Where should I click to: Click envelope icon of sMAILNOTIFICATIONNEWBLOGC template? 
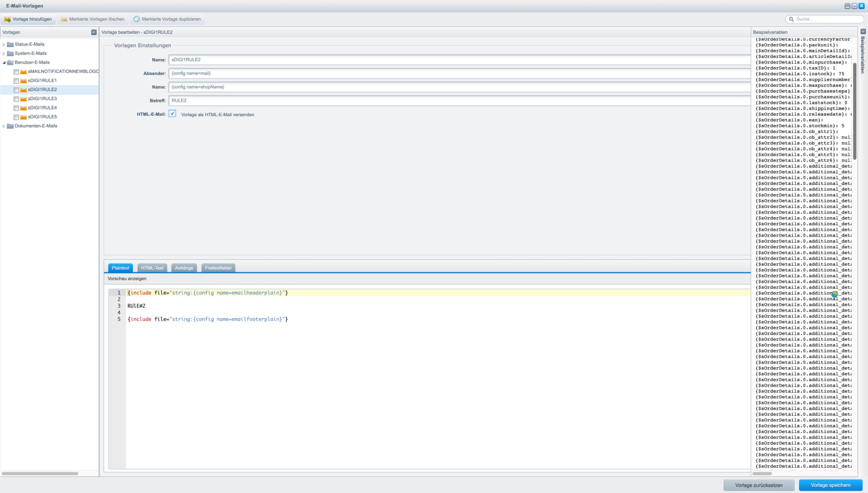tap(23, 72)
